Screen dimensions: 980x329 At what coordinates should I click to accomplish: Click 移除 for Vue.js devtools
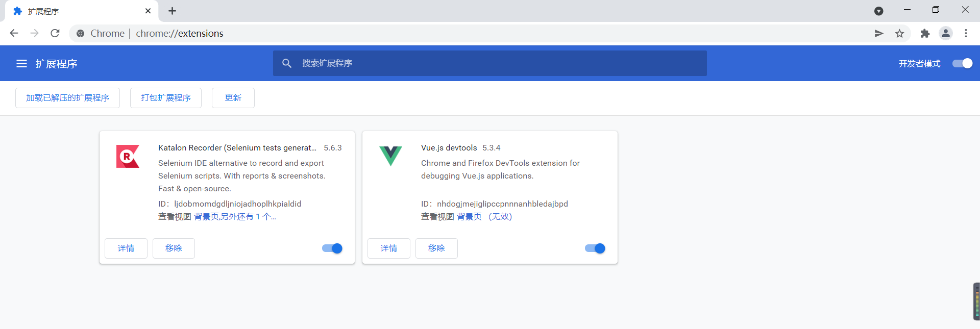point(436,248)
